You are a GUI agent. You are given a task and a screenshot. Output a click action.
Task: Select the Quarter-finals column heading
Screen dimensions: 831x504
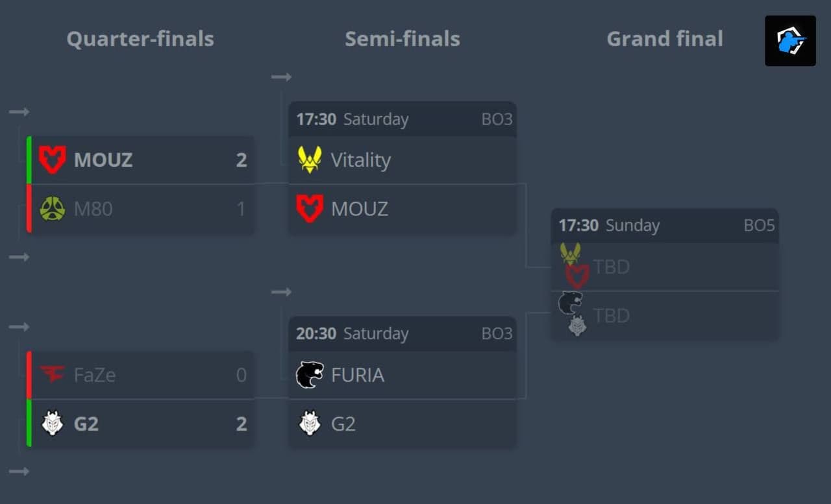140,39
